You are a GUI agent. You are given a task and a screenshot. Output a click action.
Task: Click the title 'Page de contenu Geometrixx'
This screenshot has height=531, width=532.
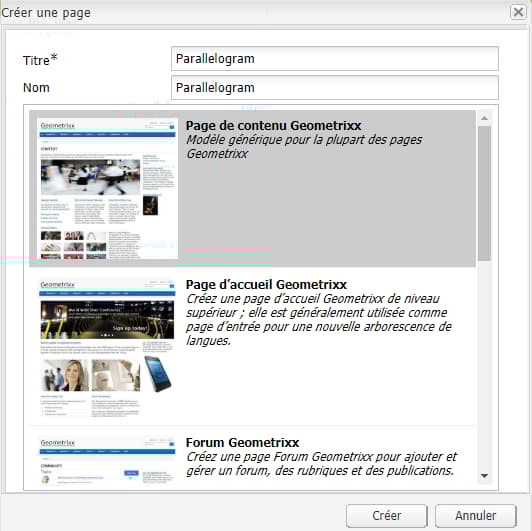273,126
